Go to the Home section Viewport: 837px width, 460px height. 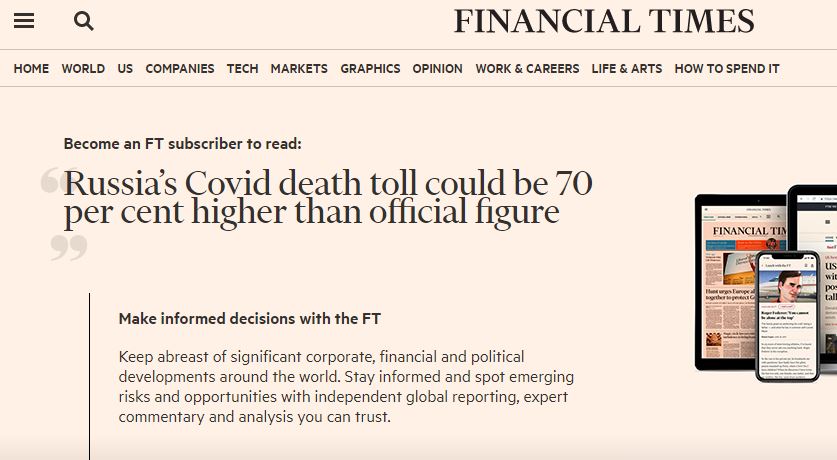pyautogui.click(x=31, y=69)
